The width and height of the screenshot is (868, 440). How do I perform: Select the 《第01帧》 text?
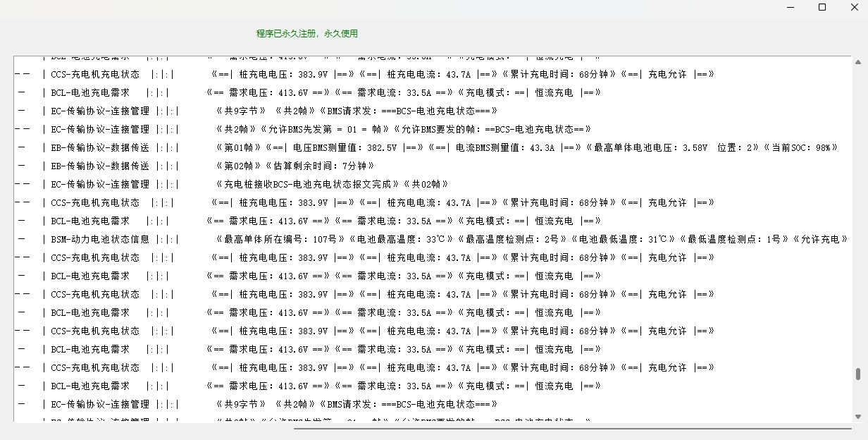pos(238,147)
